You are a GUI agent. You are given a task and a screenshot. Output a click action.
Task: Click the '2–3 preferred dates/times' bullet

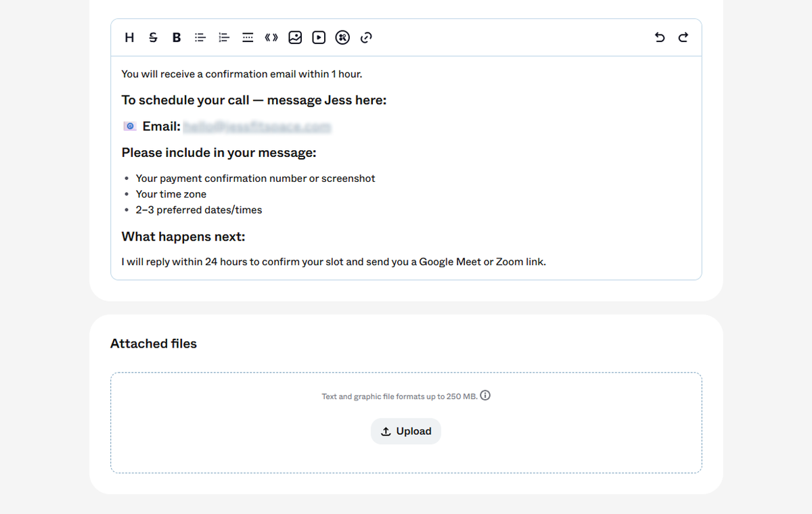coord(199,210)
